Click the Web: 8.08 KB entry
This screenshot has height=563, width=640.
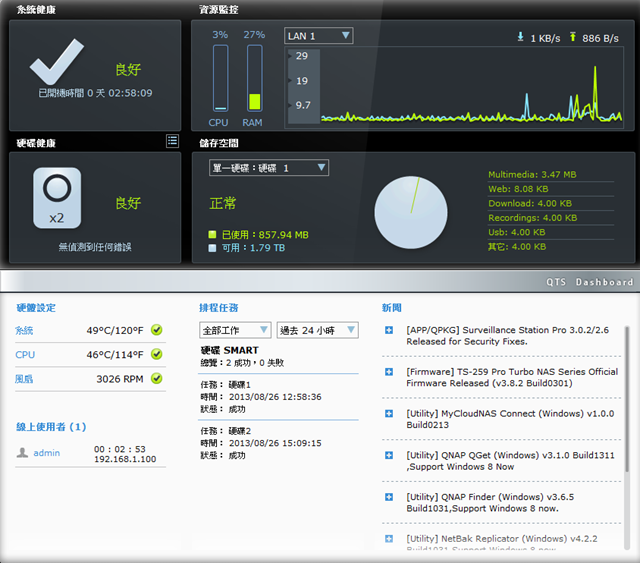(x=518, y=189)
